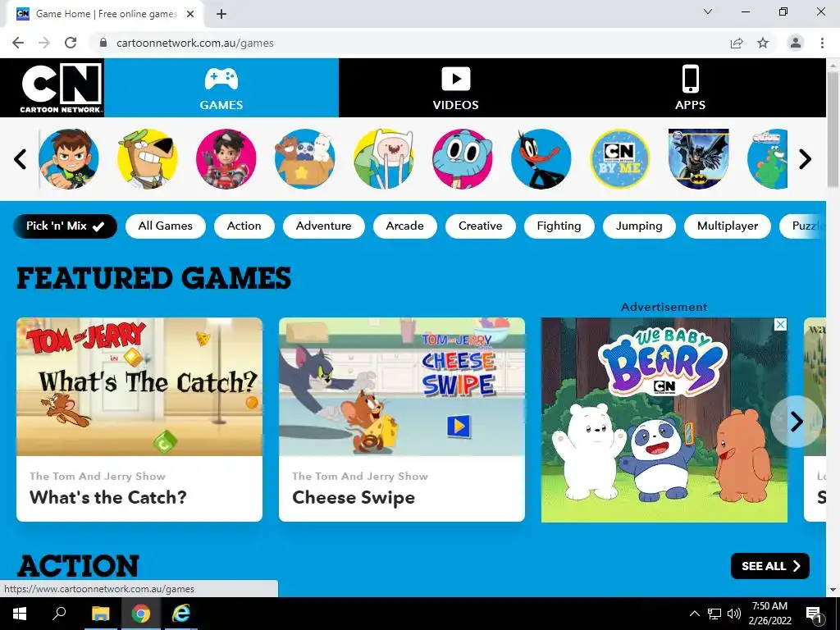Toggle the Pick 'n' Mix filter
This screenshot has height=630, width=840.
tap(65, 226)
